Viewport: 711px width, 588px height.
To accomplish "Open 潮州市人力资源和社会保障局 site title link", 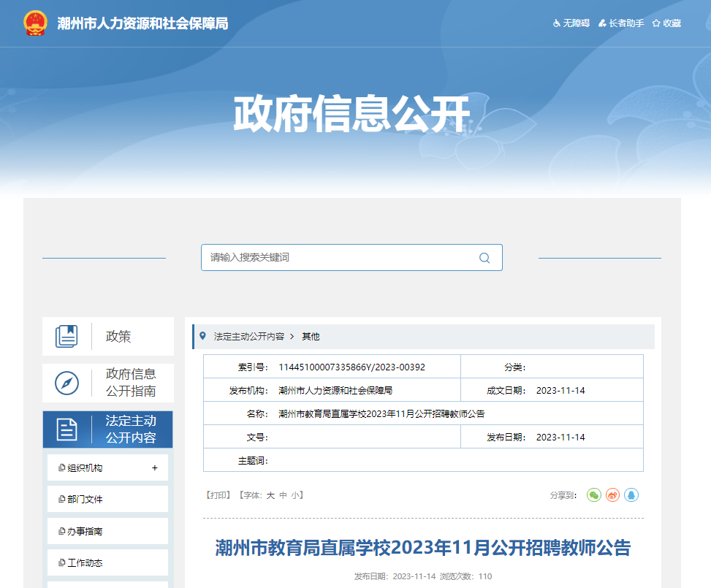I will pos(142,23).
